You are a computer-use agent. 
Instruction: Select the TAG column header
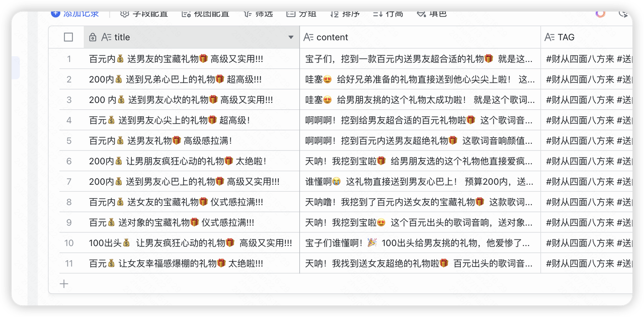tap(587, 37)
